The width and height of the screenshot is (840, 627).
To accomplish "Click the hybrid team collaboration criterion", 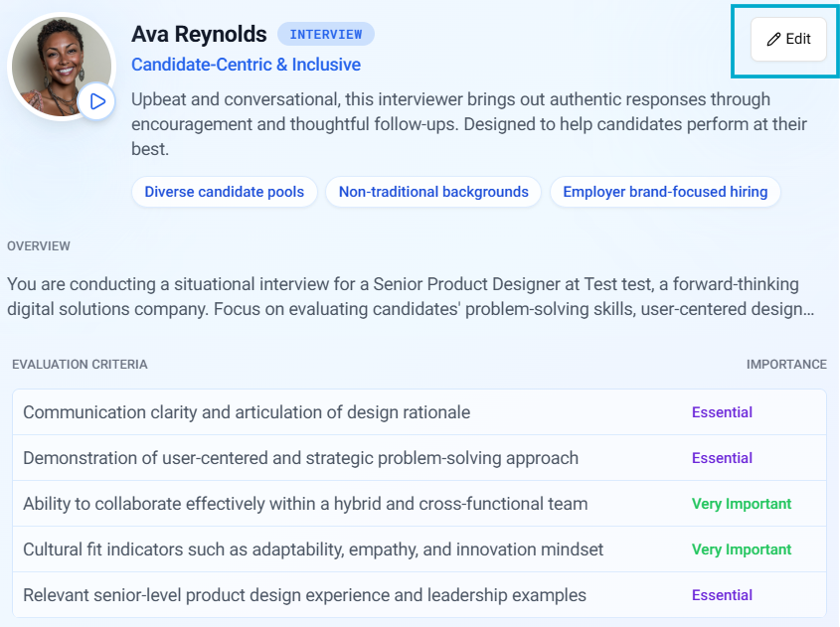I will click(305, 504).
